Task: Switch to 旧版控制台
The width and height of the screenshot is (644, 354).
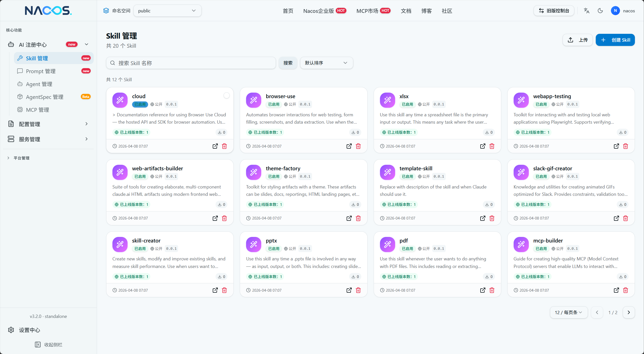Action: [x=554, y=11]
